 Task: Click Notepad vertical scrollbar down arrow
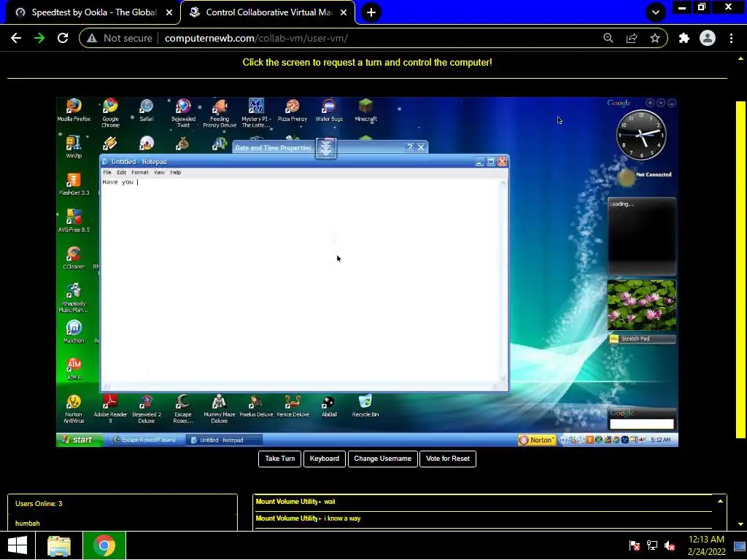coord(503,378)
